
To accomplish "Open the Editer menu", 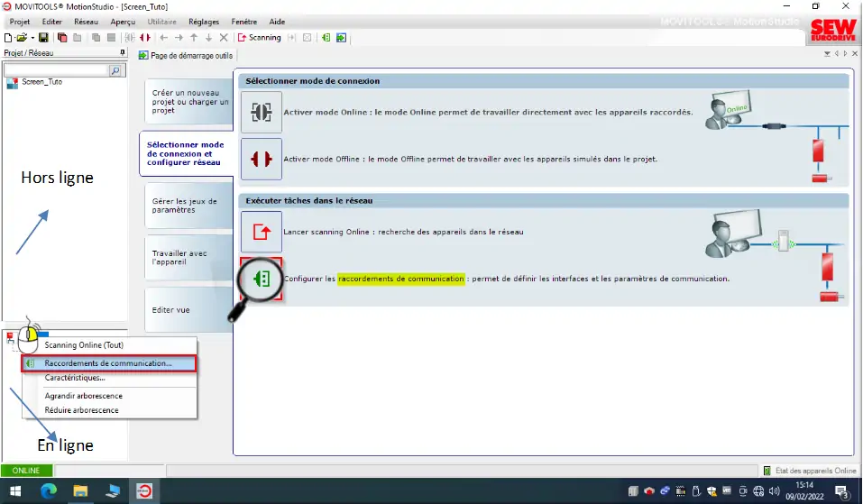I will pos(52,22).
